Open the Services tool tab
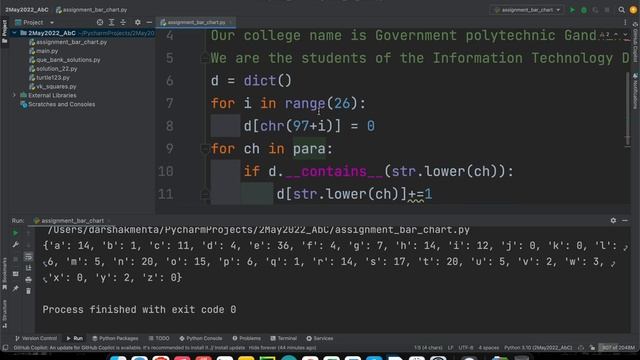 (320, 338)
